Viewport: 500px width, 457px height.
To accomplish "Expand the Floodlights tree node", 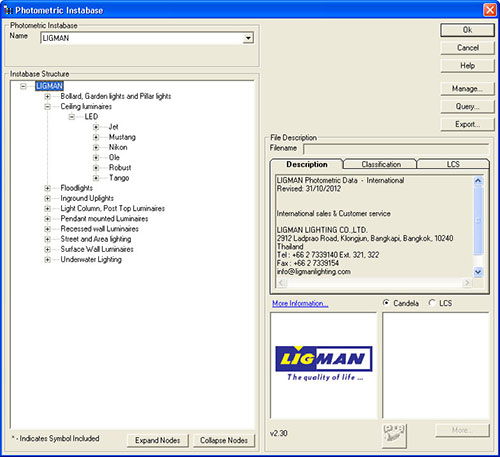I will (x=47, y=188).
